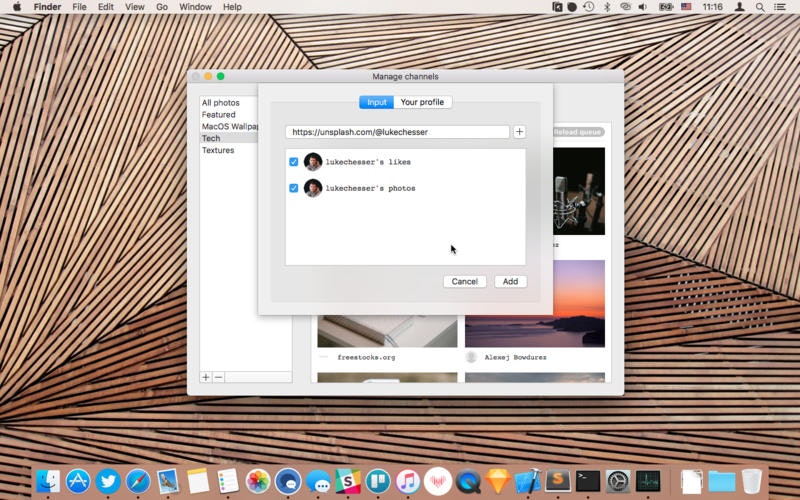Open Activity Monitor from the dock
The height and width of the screenshot is (500, 800).
648,481
